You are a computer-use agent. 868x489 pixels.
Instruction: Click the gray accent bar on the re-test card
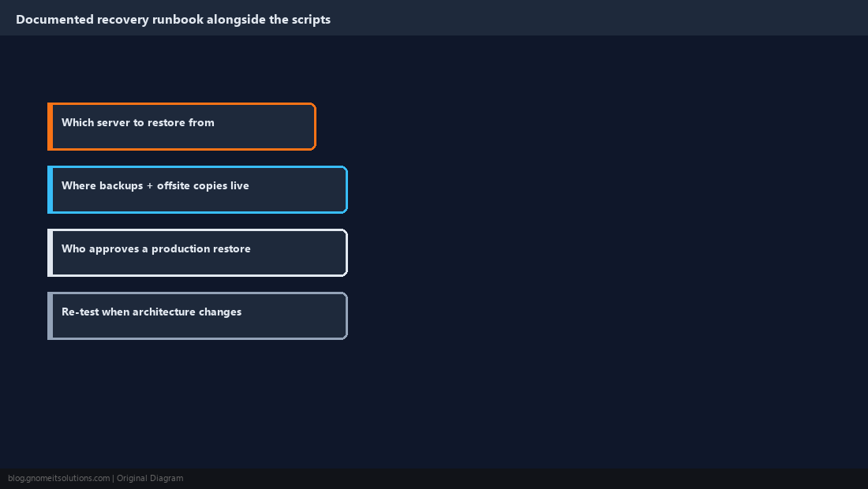[x=51, y=315]
